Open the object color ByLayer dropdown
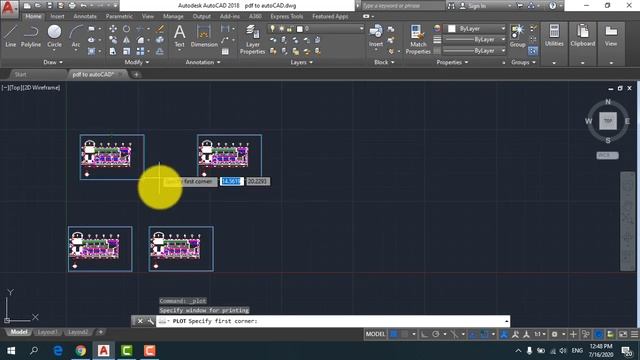The width and height of the screenshot is (640, 360). pyautogui.click(x=476, y=29)
